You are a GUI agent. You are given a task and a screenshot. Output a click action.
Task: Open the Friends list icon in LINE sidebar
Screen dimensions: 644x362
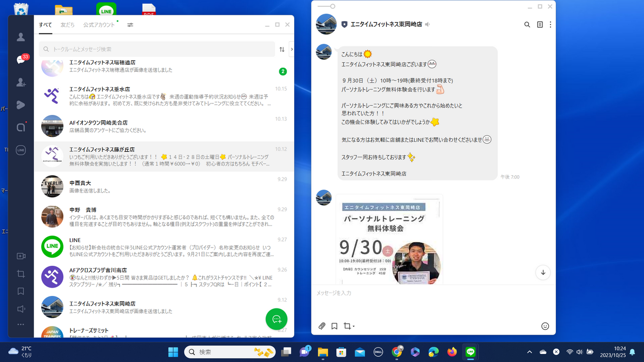click(x=21, y=37)
